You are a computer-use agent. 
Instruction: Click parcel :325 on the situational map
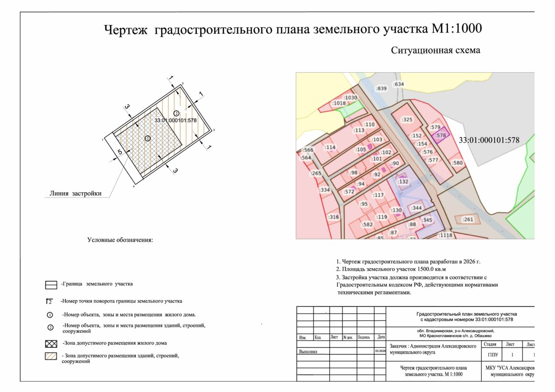(x=407, y=120)
